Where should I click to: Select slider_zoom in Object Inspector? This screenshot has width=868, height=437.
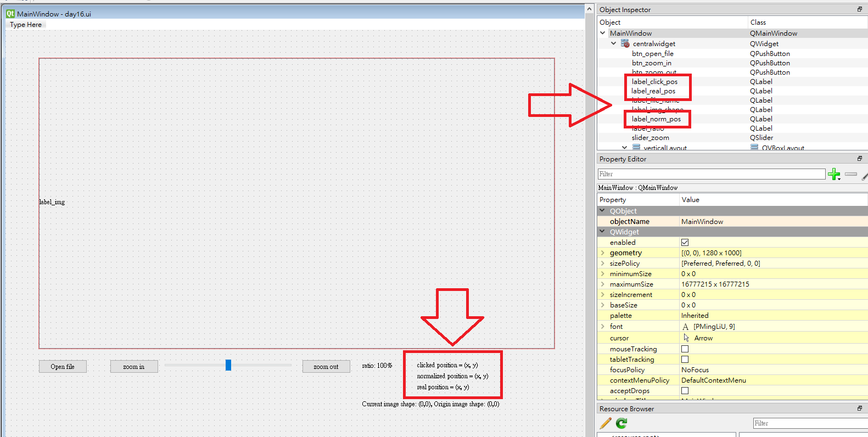point(650,138)
